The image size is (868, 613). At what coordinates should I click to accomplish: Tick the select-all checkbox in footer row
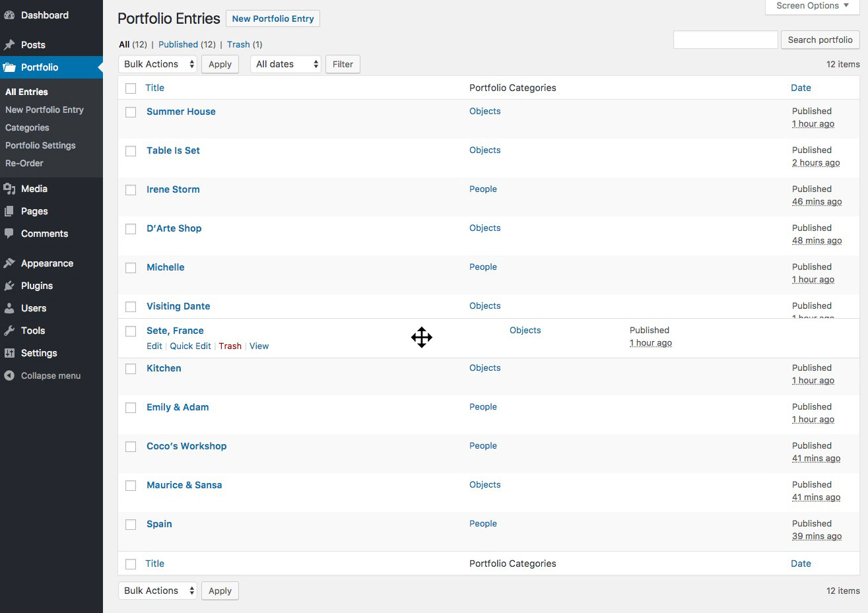point(131,564)
